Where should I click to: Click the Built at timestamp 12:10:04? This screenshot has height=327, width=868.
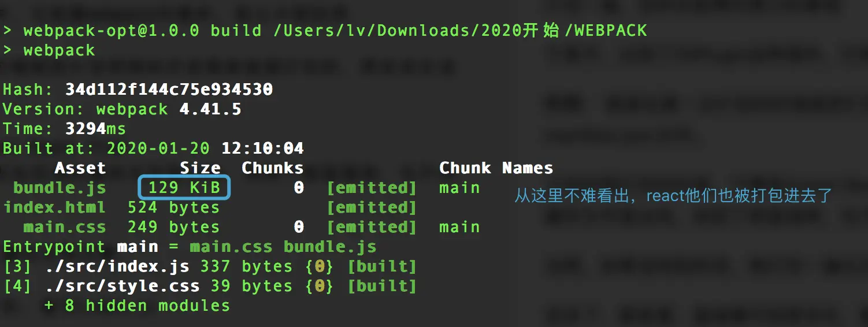[263, 148]
